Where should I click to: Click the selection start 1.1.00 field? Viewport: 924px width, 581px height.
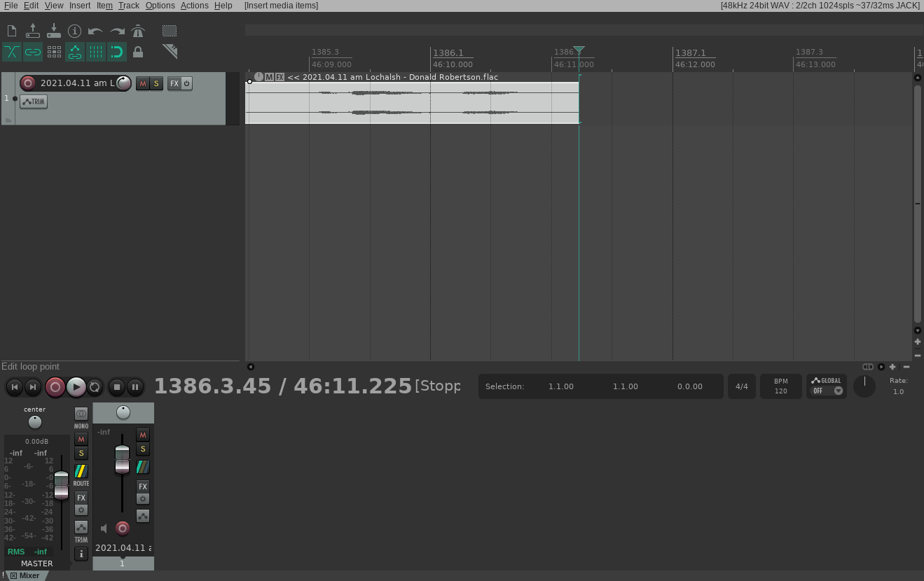click(561, 386)
